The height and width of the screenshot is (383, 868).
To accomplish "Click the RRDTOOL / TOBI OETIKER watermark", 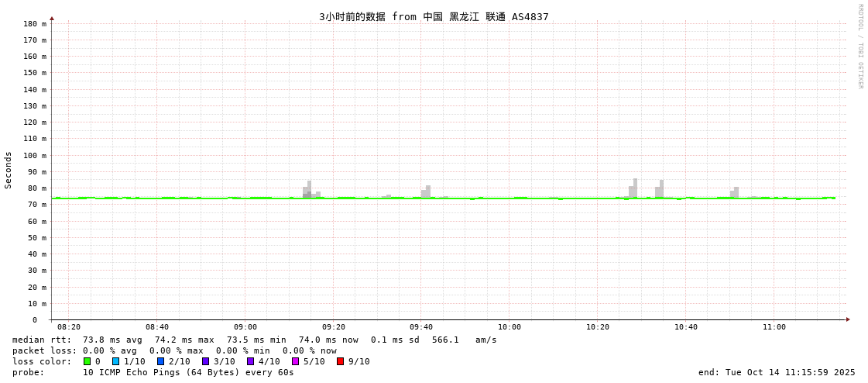I will [x=859, y=47].
